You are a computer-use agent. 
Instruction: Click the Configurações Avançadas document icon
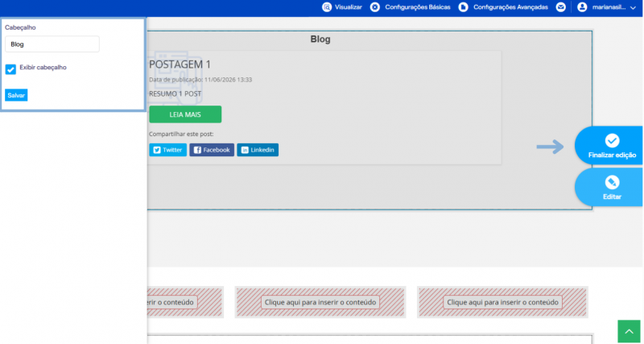tap(464, 7)
